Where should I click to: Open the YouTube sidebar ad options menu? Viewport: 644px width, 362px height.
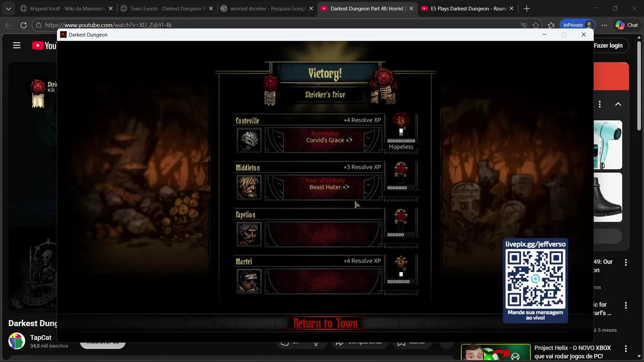pyautogui.click(x=599, y=104)
